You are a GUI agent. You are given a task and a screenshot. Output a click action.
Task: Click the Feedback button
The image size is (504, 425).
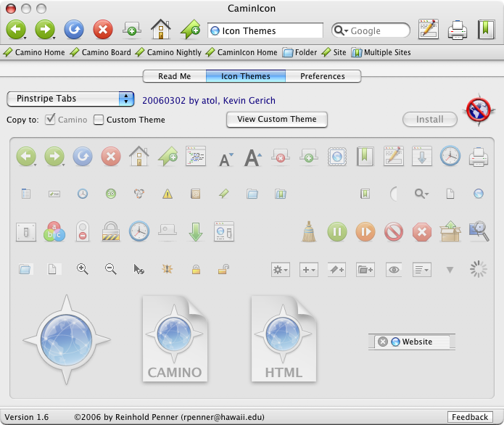click(470, 417)
